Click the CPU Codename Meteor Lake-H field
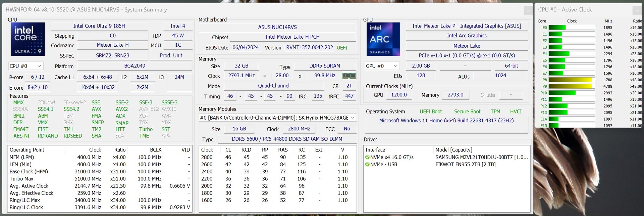Viewport: 644px width, 216px height. pos(113,45)
